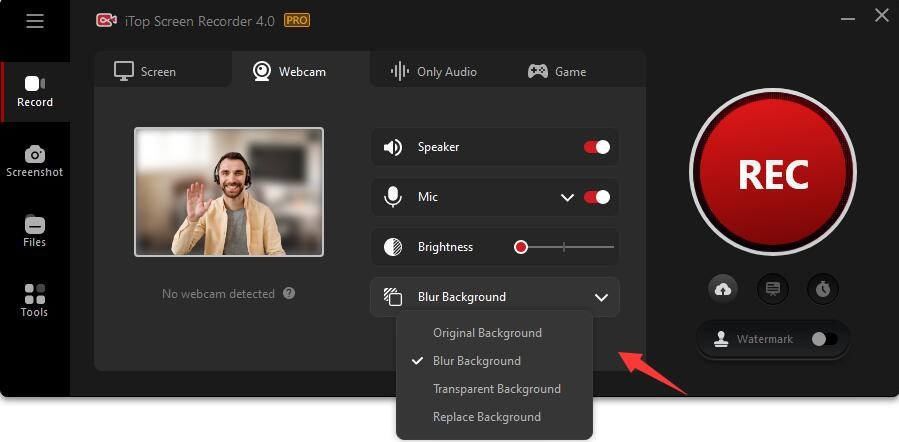Click the speaker volume icon
This screenshot has height=442, width=899.
(393, 147)
